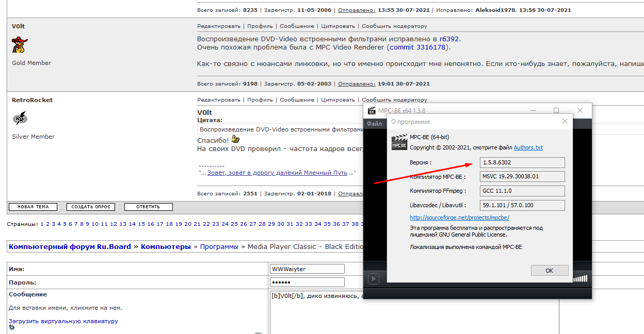Click V0lt's sombrero avatar image
This screenshot has width=644, height=334.
pos(20,45)
